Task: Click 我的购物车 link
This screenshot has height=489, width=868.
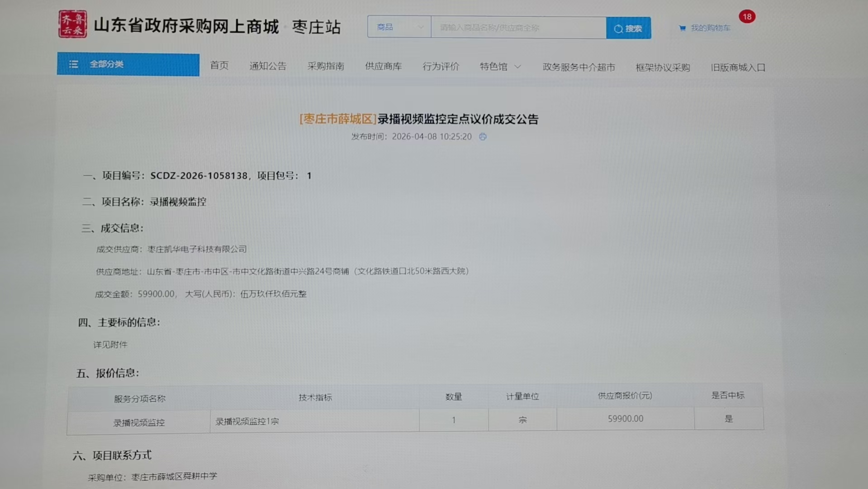Action: (710, 28)
